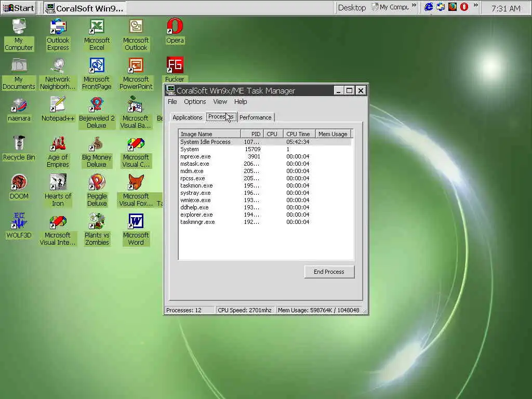This screenshot has width=532, height=399.
Task: Switch to the Performance tab
Action: 256,117
